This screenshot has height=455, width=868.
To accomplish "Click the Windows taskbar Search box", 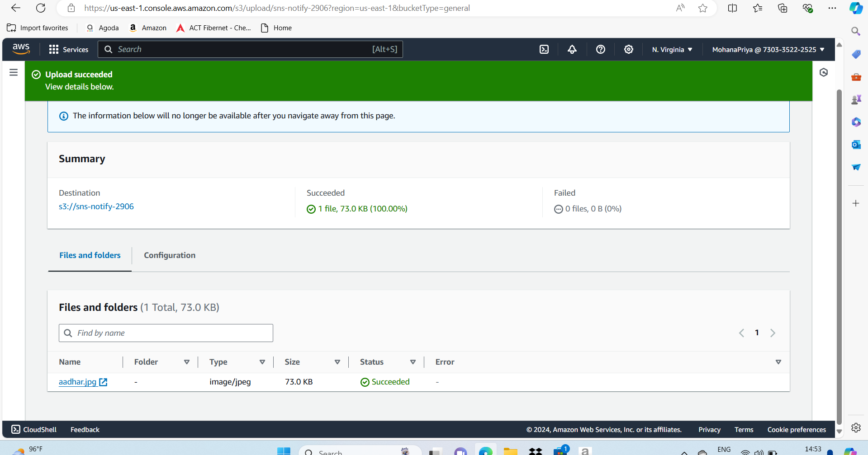I will [x=360, y=451].
